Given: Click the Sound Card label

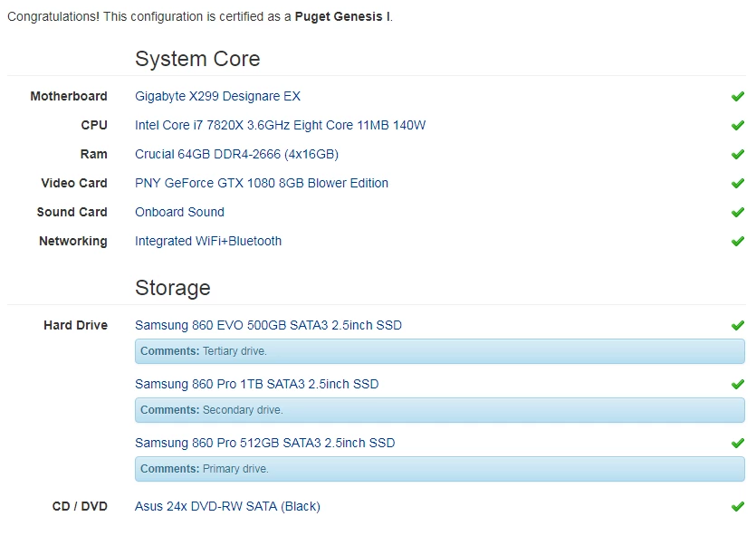Looking at the screenshot, I should 72,212.
